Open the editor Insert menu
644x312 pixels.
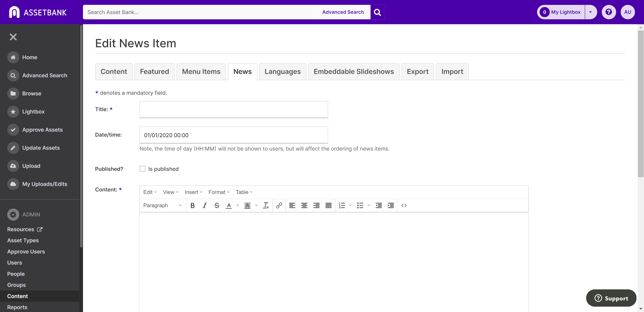pyautogui.click(x=193, y=192)
